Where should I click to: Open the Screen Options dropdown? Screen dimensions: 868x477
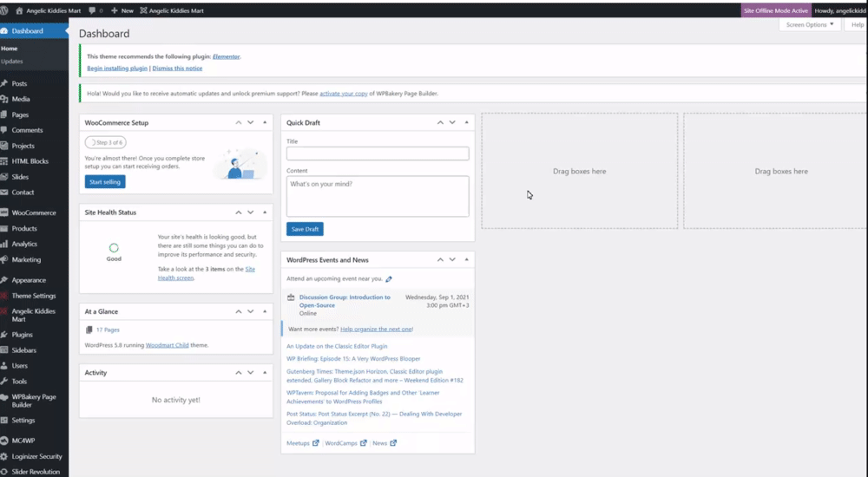(810, 25)
